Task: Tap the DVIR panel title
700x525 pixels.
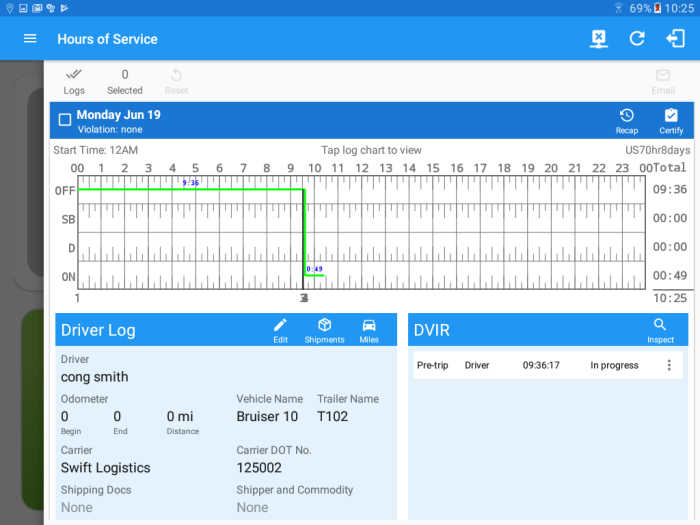Action: point(432,330)
